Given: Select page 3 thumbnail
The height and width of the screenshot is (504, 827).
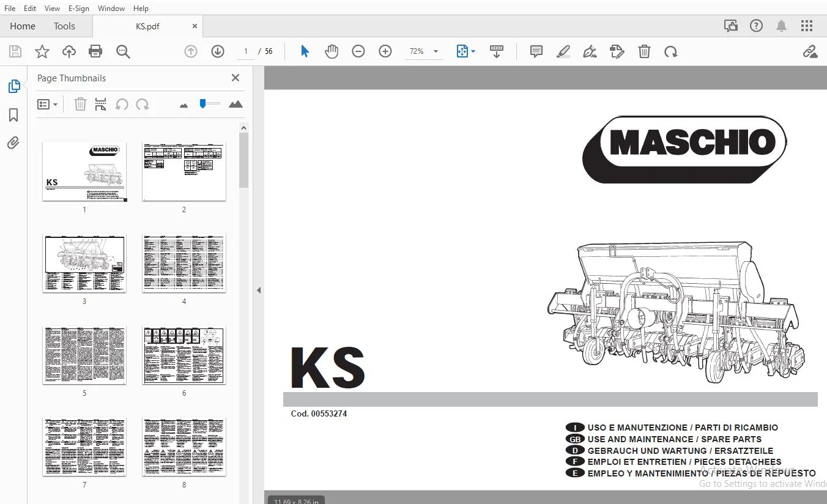Looking at the screenshot, I should (x=84, y=263).
